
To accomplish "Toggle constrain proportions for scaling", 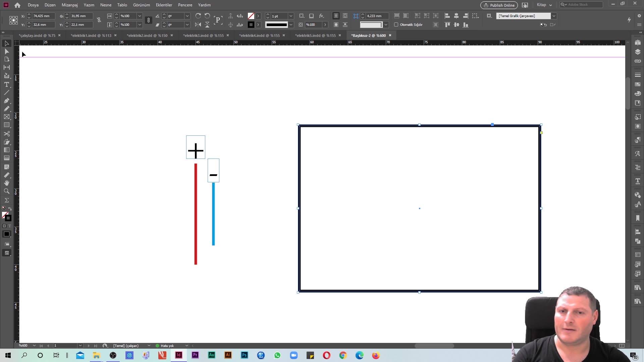I will (149, 20).
